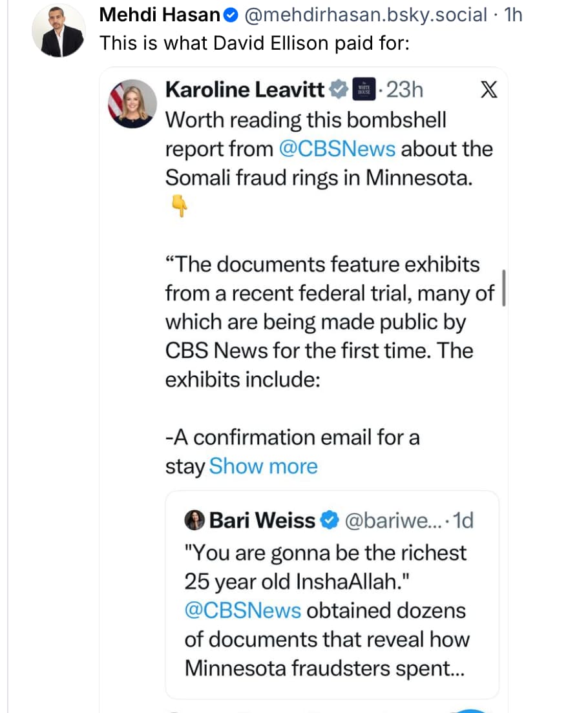Click the @CBSNews mention in Weiss's post
Screen dimensions: 588x713
coord(243,610)
